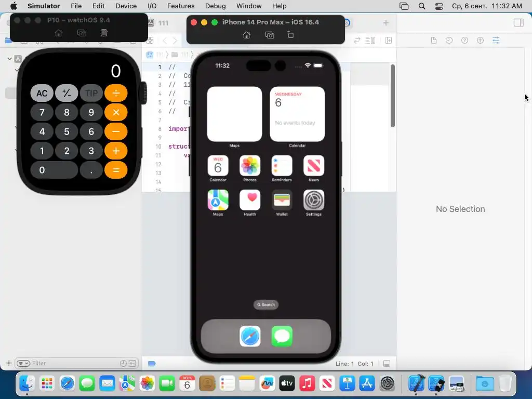Open Wallet app on iPhone home screen
The image size is (532, 399).
point(282,200)
